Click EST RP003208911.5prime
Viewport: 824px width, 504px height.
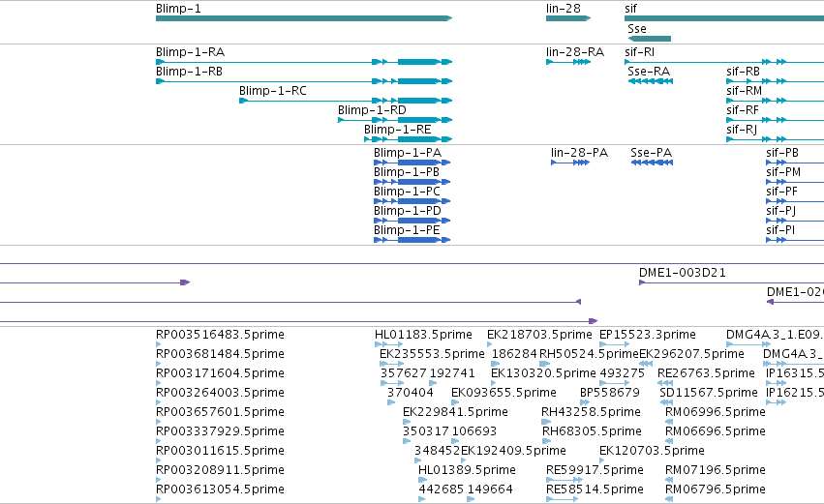[220, 470]
